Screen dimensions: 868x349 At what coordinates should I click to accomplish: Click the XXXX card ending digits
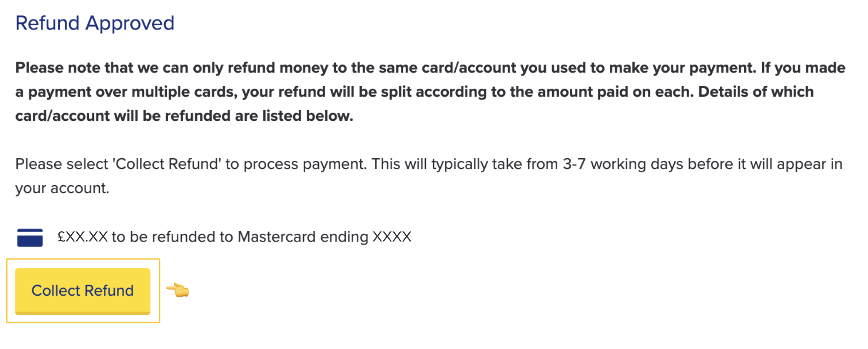(392, 237)
